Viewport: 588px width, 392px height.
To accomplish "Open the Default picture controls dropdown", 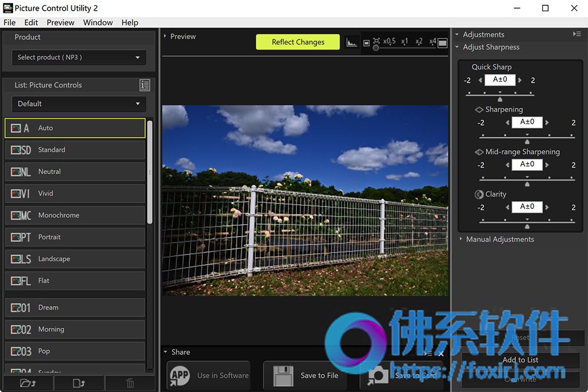I will [79, 104].
